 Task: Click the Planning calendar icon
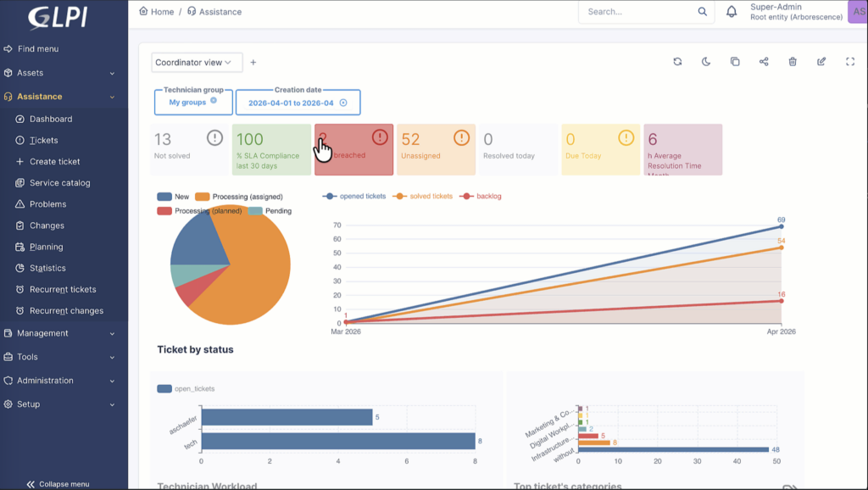(x=20, y=247)
